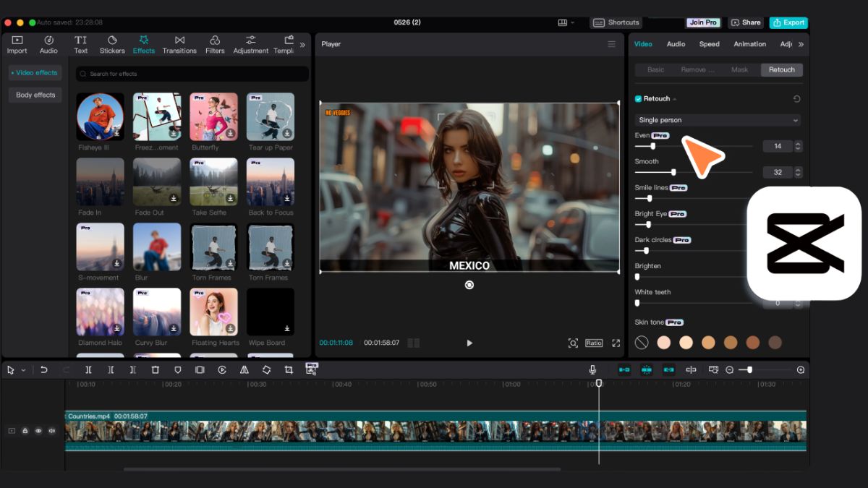868x488 pixels.
Task: Click the Rotate icon in timeline toolbar
Action: tap(266, 369)
